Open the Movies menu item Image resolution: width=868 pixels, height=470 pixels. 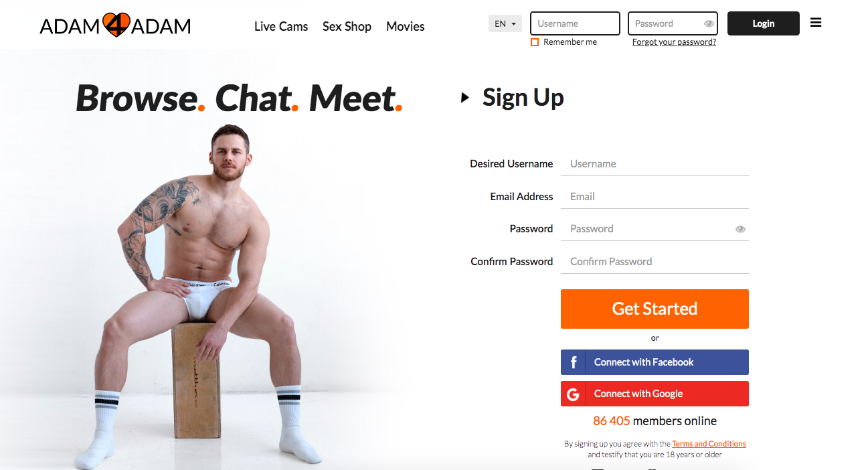(x=406, y=27)
